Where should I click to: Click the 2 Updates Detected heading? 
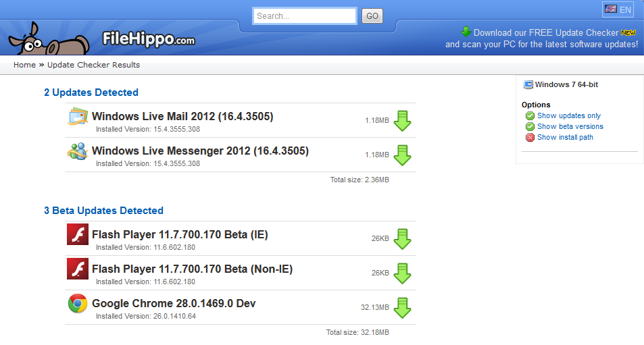[91, 92]
